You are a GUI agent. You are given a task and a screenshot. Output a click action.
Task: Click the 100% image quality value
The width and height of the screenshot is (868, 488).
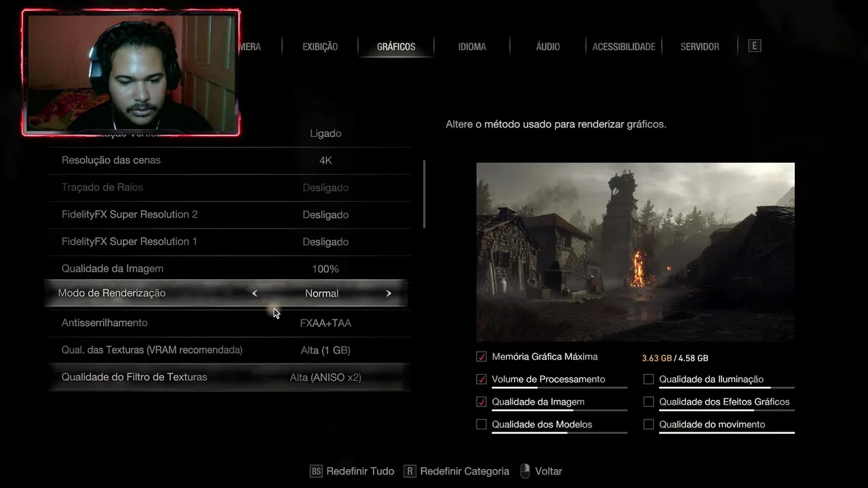click(325, 269)
